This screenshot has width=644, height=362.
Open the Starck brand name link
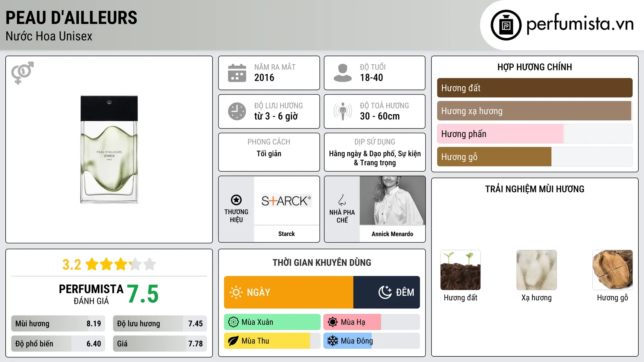286,234
